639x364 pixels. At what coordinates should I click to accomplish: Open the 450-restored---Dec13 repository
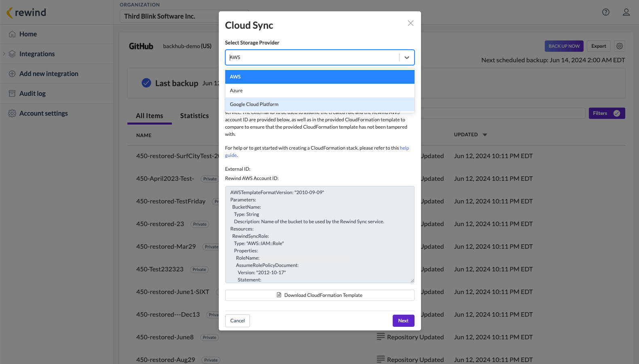168,314
